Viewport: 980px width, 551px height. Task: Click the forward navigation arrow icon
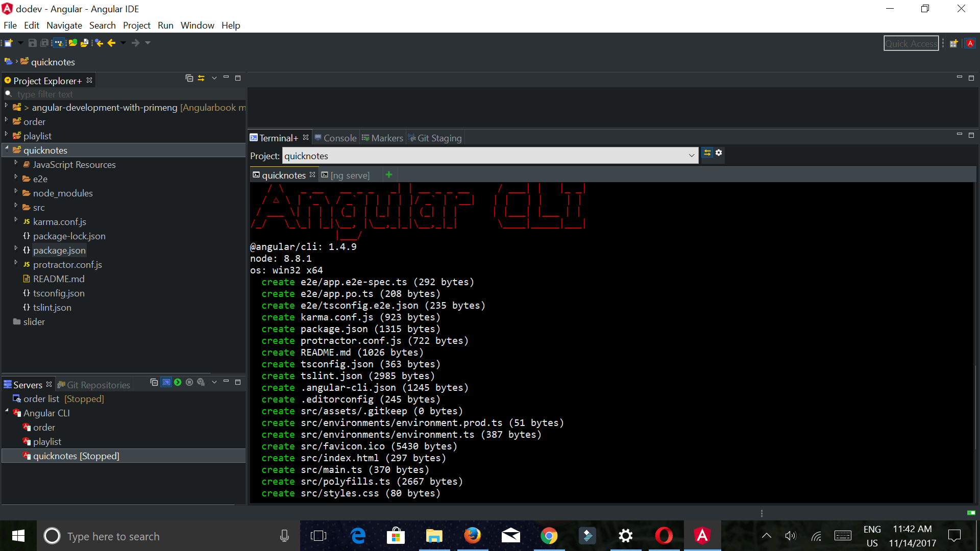(135, 43)
